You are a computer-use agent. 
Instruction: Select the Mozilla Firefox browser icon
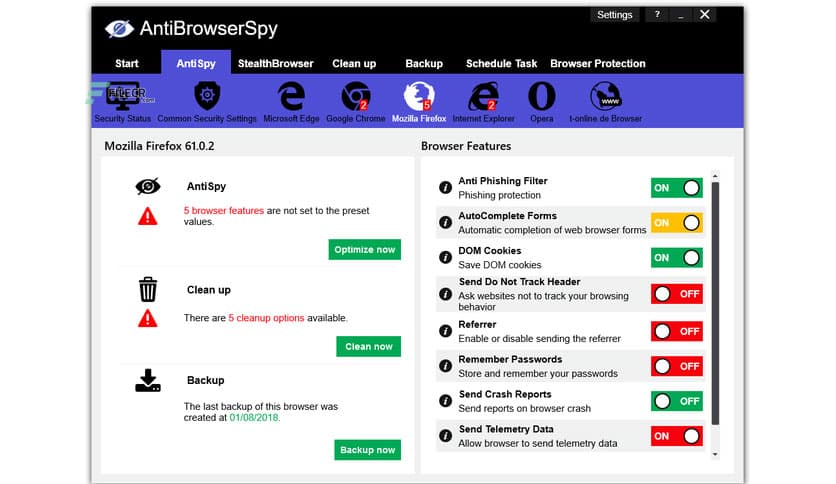pyautogui.click(x=419, y=96)
